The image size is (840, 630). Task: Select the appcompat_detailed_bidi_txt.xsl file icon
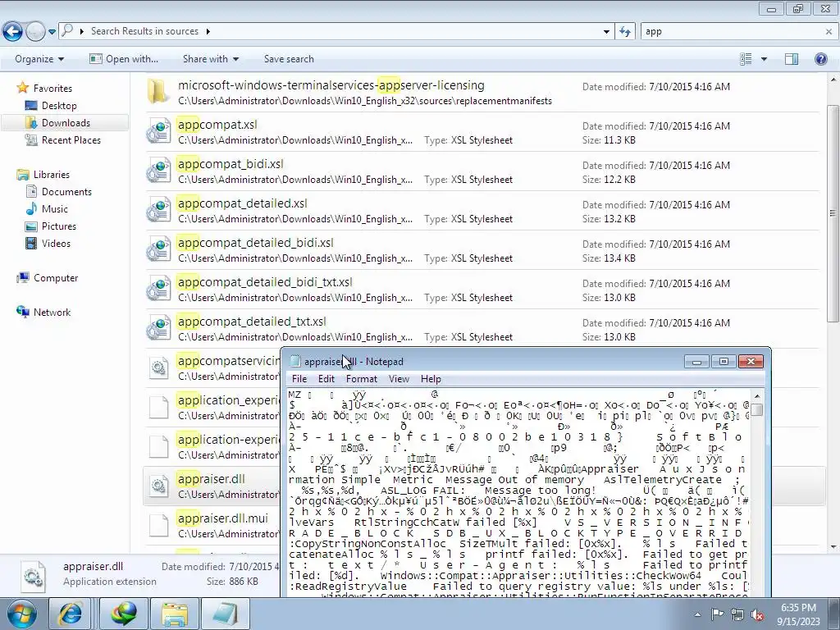coord(158,290)
